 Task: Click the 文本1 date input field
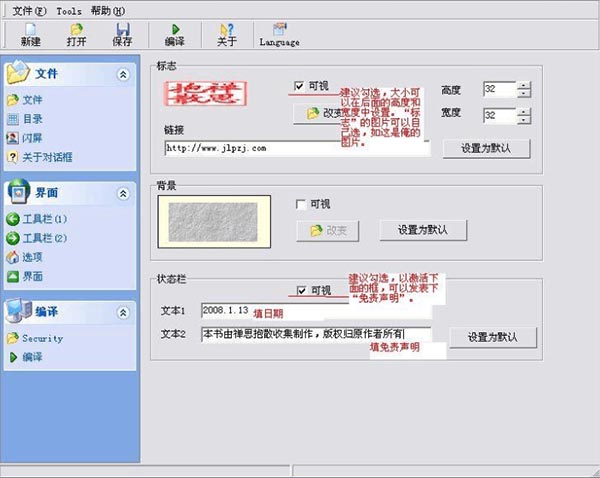click(316, 310)
